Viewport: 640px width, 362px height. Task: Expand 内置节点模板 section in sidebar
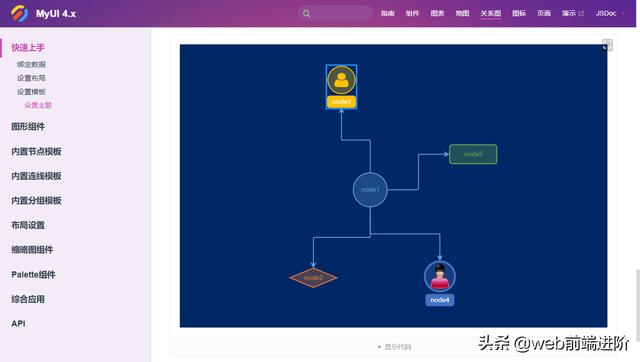(36, 151)
